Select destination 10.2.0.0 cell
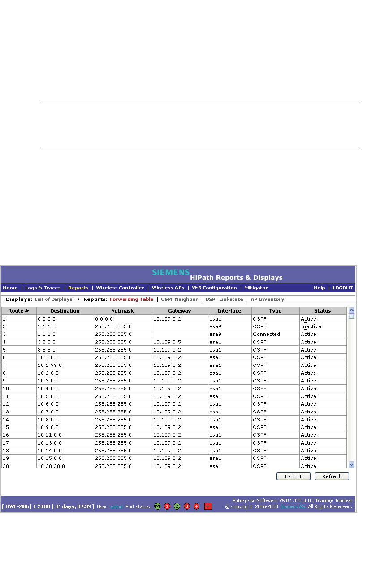 click(x=65, y=373)
